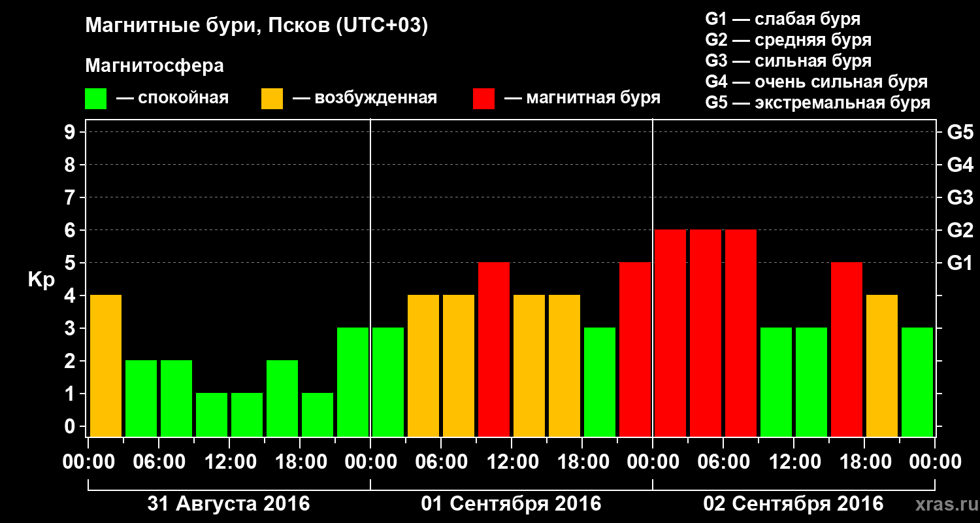Select legend line 'G4 — очень сильная буря'
The image size is (980, 523).
(816, 82)
